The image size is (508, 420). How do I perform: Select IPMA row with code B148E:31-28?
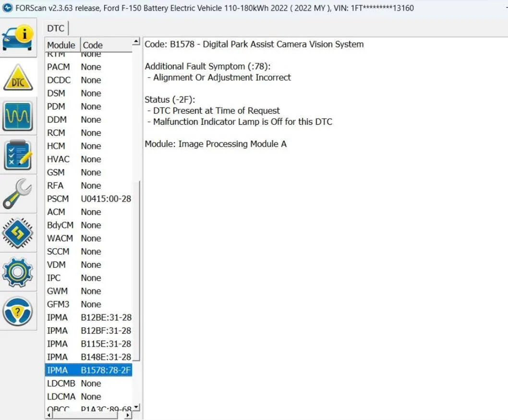click(x=89, y=357)
